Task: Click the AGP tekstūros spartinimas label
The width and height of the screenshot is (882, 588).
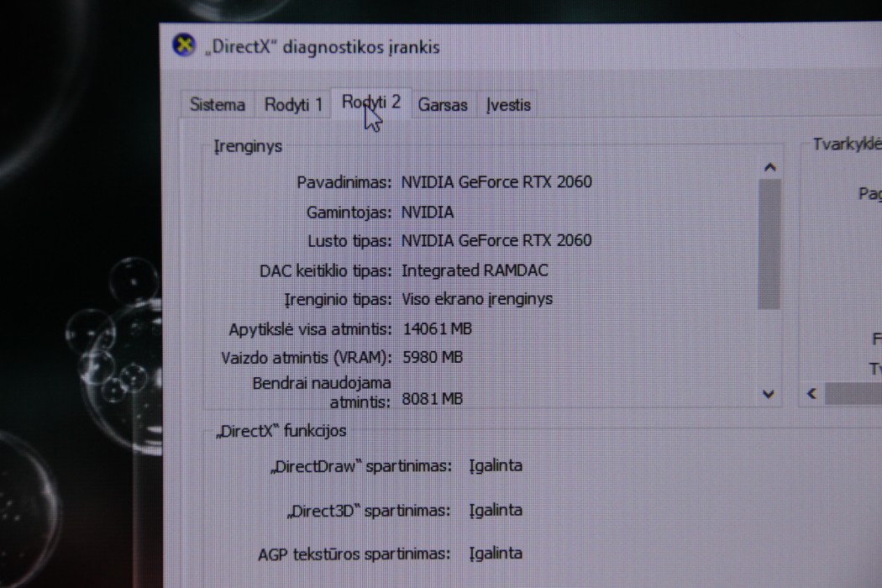Action: [x=354, y=554]
